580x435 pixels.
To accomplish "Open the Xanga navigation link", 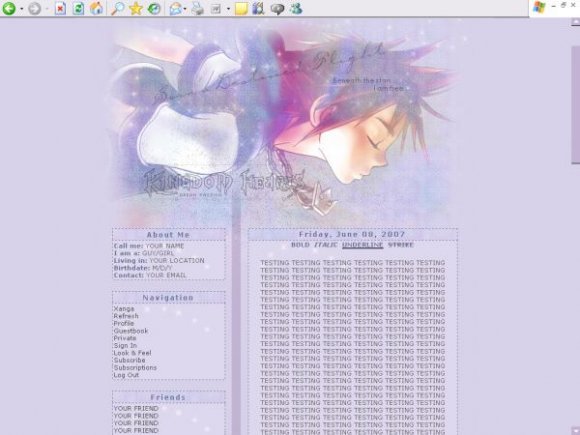I will [124, 308].
